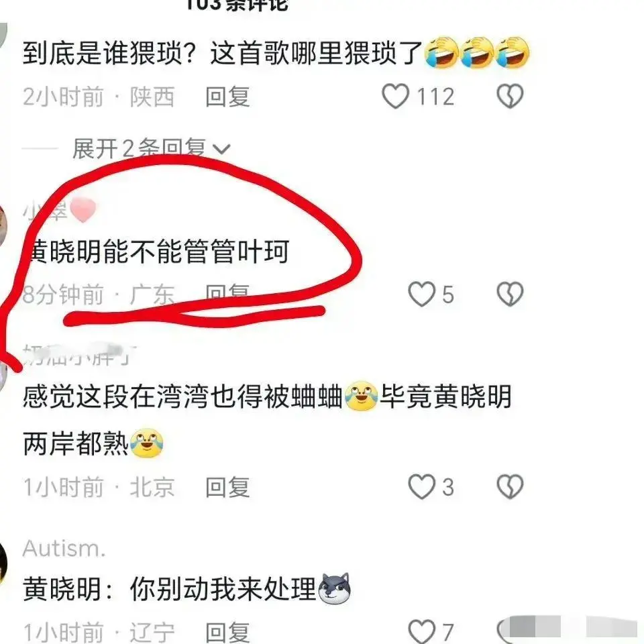Viewport: 644px width, 644px height.
Task: Reply to the 辽宁 comment via 回复
Action: 227,632
